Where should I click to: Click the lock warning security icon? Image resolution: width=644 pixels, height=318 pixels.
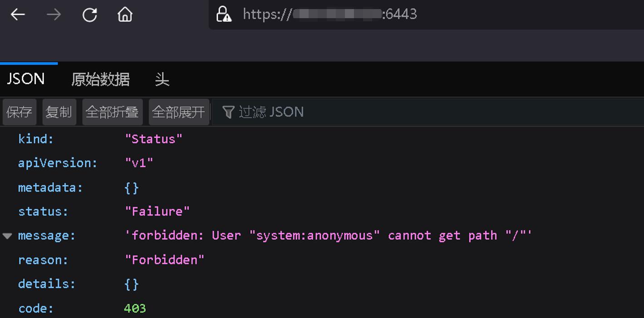223,15
